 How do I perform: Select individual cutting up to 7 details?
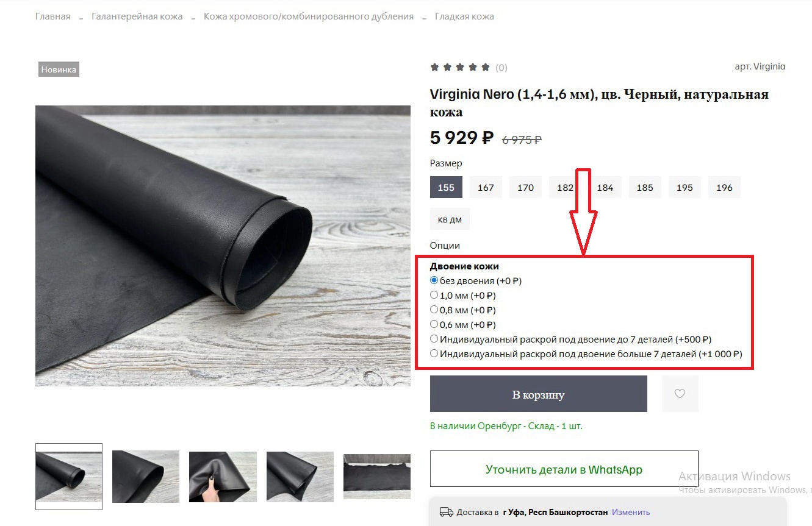(434, 339)
